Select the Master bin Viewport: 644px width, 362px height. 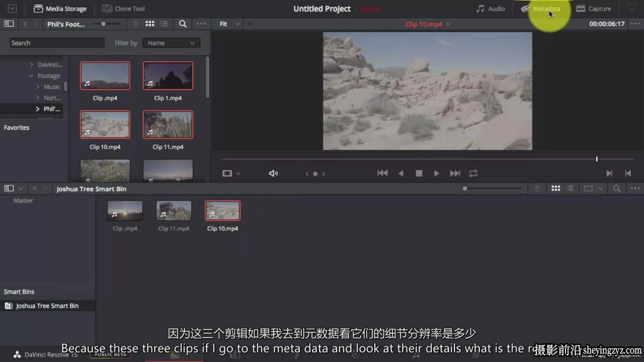23,201
